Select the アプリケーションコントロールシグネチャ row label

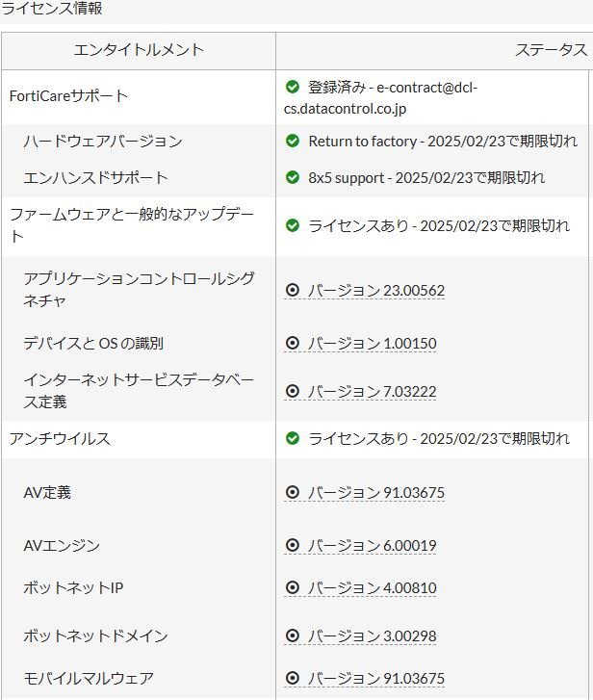[140, 290]
